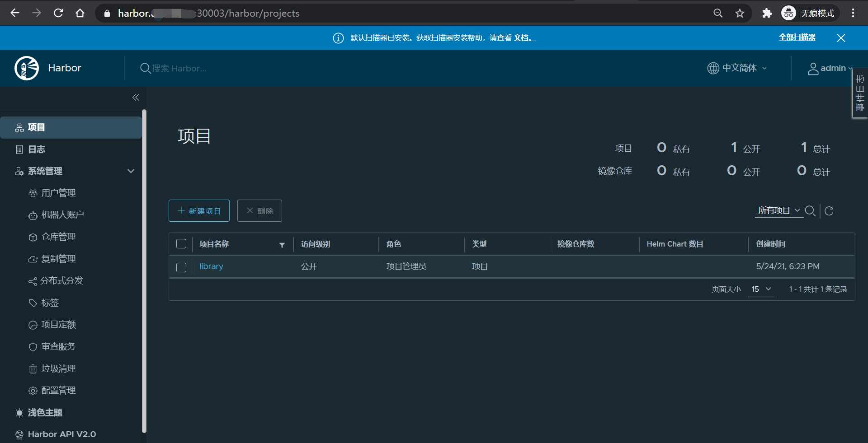Go forward in browser history
The height and width of the screenshot is (443, 868).
click(x=37, y=13)
